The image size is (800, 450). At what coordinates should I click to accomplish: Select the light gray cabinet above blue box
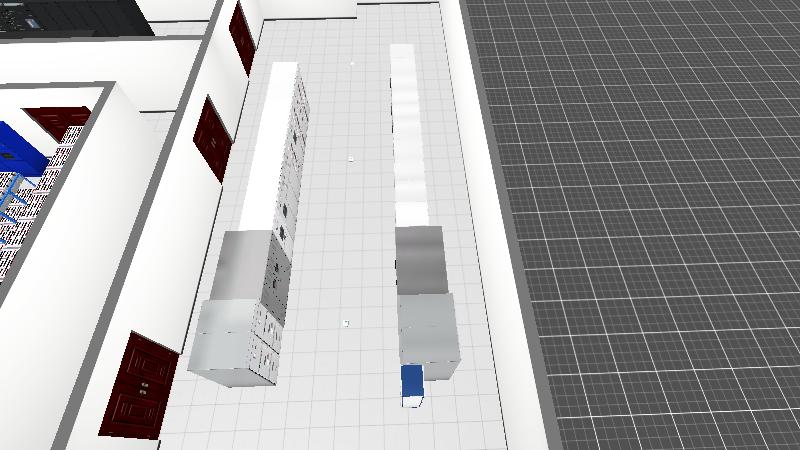[x=427, y=328]
